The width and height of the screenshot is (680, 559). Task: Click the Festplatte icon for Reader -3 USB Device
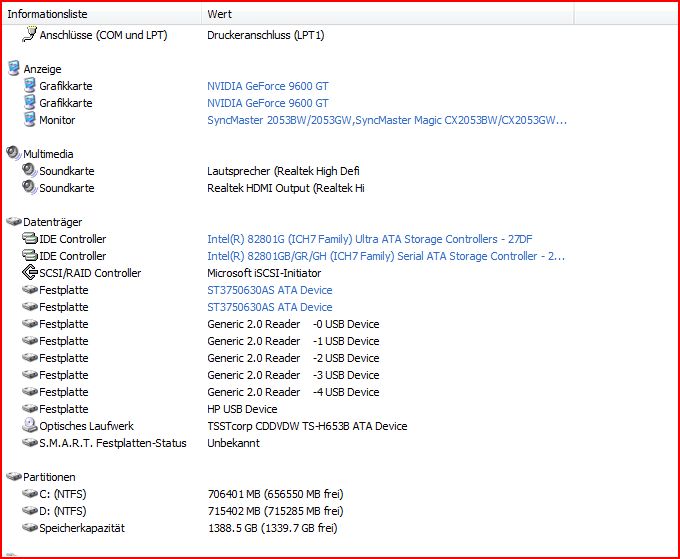(x=30, y=374)
